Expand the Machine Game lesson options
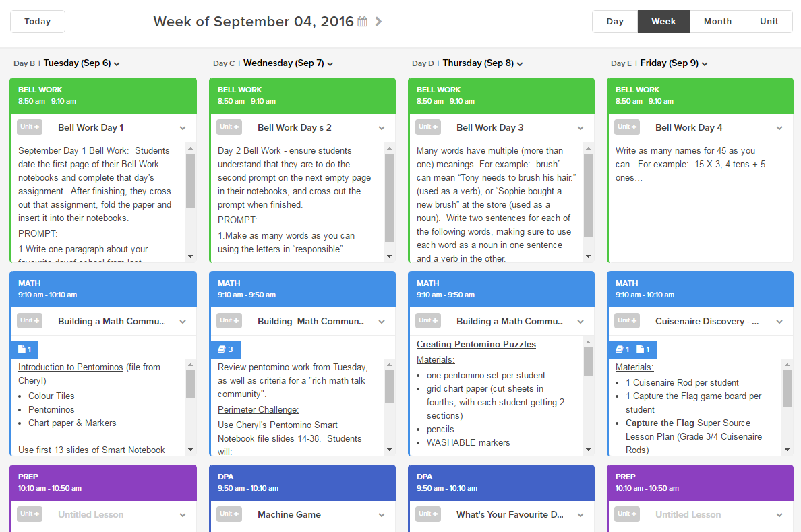 coord(381,514)
